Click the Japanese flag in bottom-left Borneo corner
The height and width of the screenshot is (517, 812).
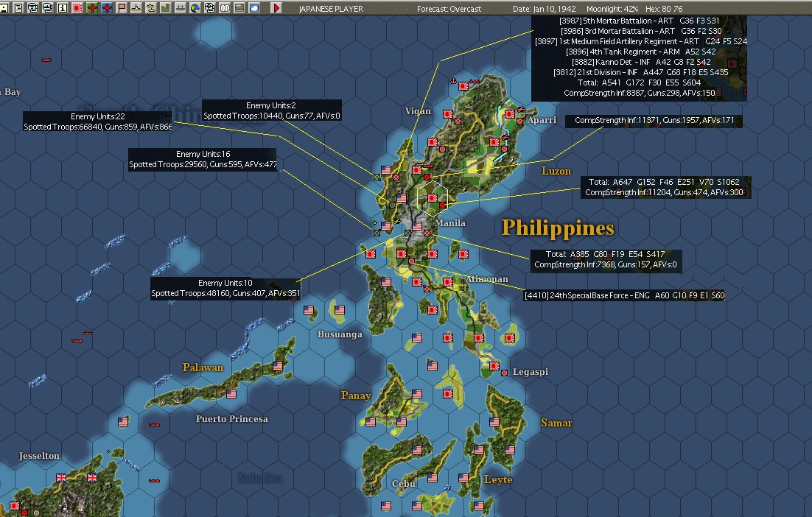(15, 506)
